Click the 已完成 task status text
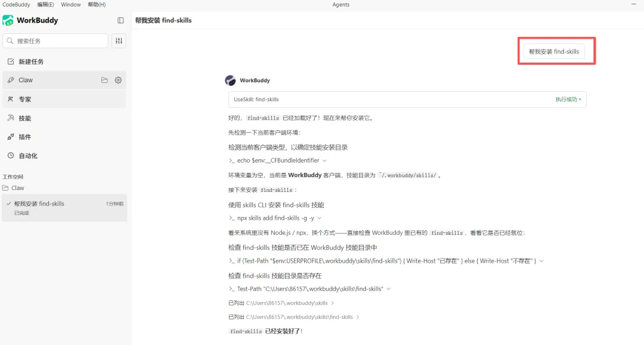 [x=22, y=213]
